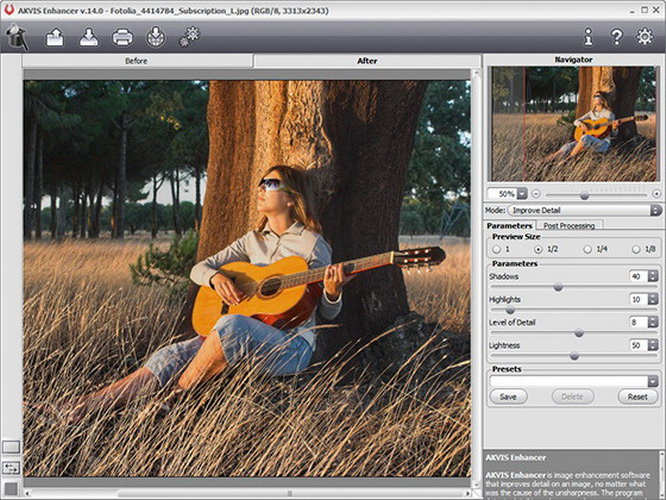Click the Navigator preview thumbnail
Viewport: 666px width, 500px height.
[574, 123]
